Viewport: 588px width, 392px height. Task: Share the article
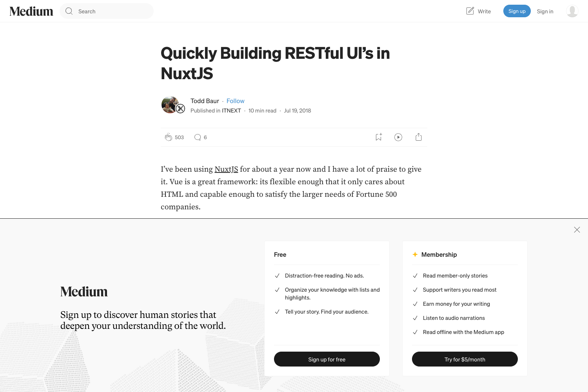point(418,137)
